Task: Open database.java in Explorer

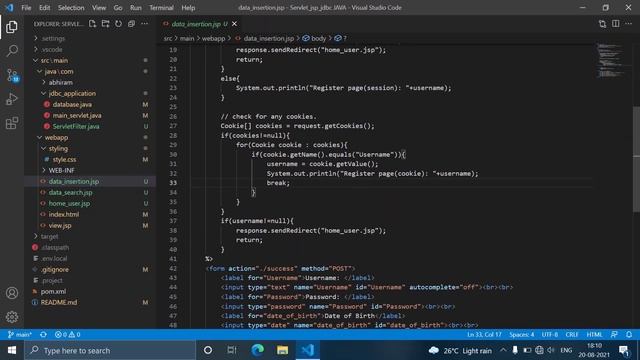Action: pyautogui.click(x=72, y=104)
